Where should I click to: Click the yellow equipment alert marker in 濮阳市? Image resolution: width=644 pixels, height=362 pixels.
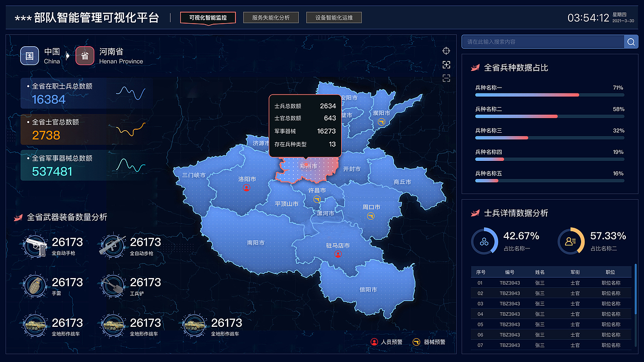click(x=381, y=122)
